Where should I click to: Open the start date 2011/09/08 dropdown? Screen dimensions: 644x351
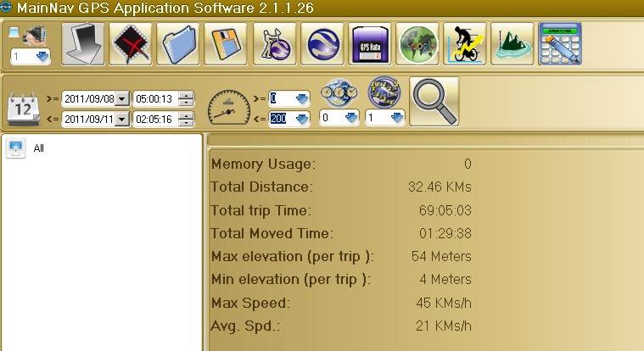click(x=121, y=98)
